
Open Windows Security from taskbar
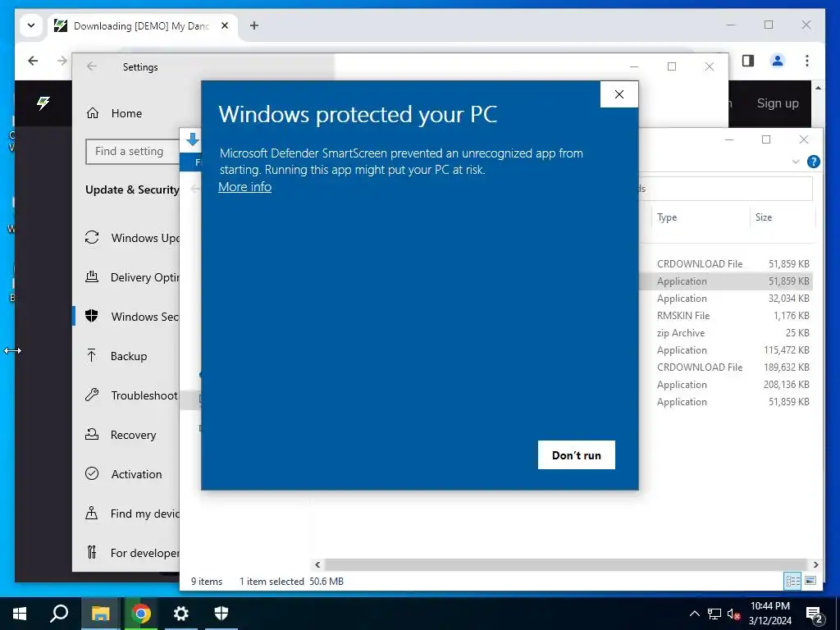pos(221,614)
